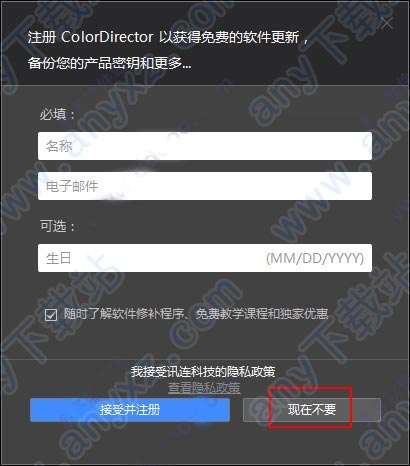Click the 必填 required section label
The height and width of the screenshot is (466, 410).
coord(58,115)
